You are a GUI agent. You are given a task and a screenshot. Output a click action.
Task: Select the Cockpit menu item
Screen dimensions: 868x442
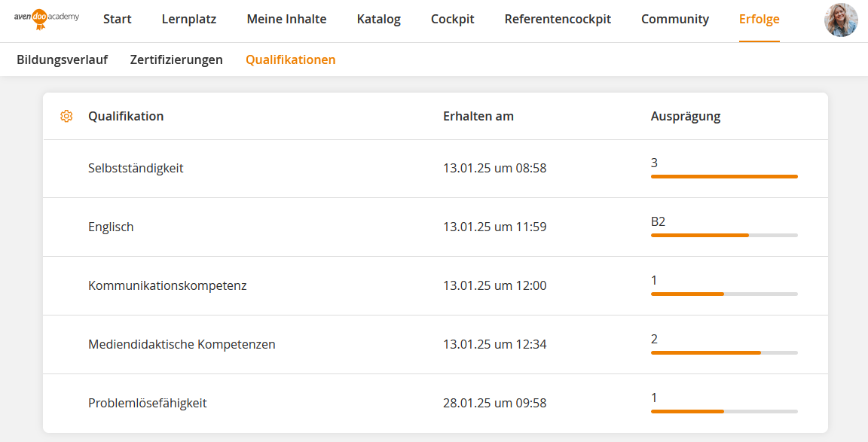point(453,20)
